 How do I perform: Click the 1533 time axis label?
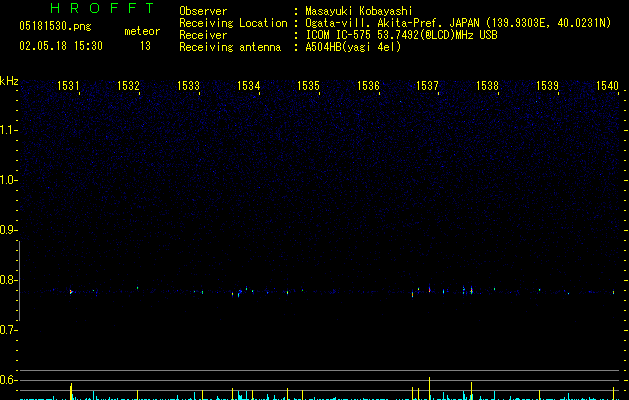(x=188, y=86)
